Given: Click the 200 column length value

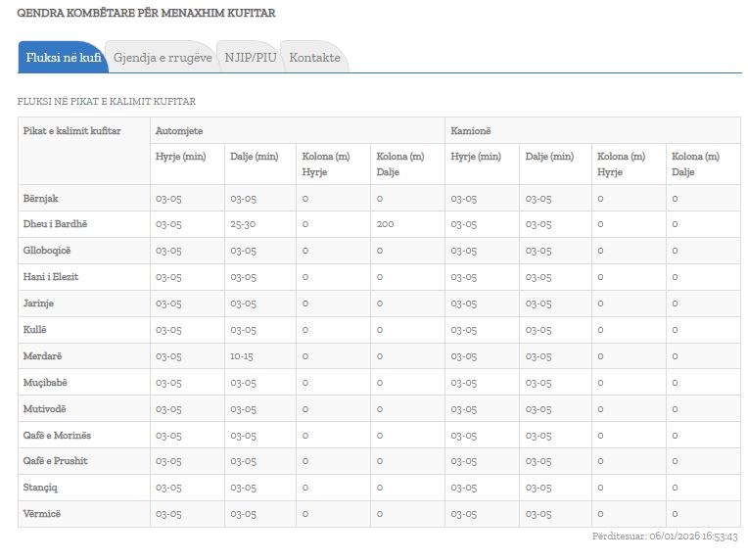Looking at the screenshot, I should (x=385, y=224).
